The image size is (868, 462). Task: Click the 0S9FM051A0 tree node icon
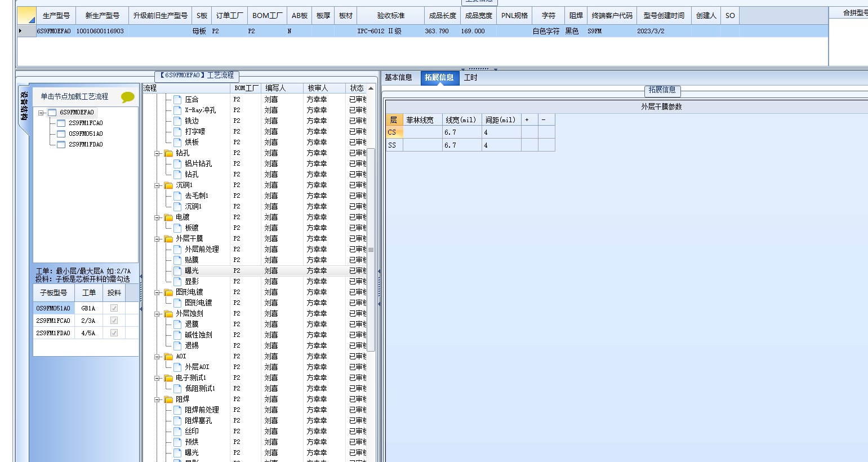(x=61, y=134)
